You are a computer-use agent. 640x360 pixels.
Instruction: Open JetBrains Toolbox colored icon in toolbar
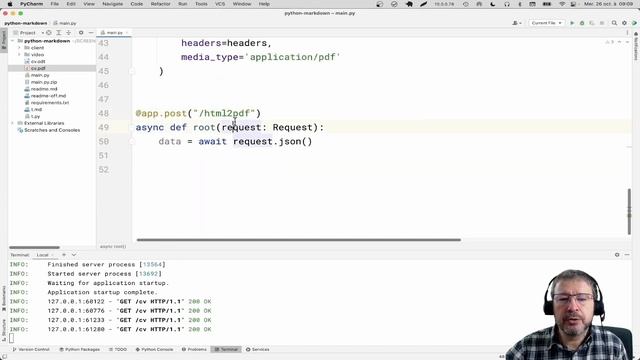(x=634, y=23)
